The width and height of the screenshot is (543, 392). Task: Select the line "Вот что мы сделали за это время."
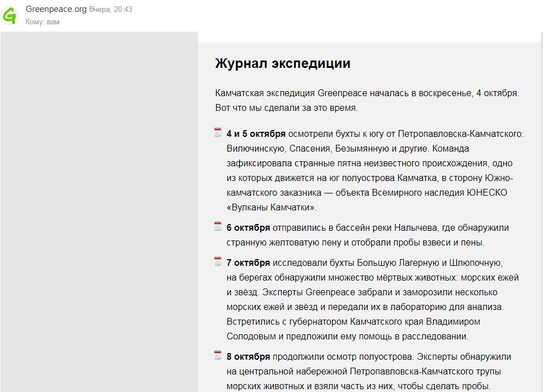tap(286, 107)
